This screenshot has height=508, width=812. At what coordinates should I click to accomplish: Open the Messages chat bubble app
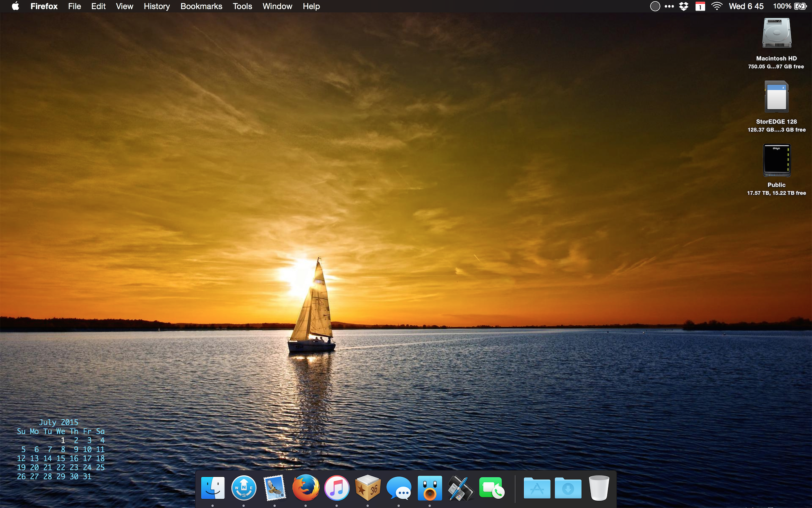point(399,488)
